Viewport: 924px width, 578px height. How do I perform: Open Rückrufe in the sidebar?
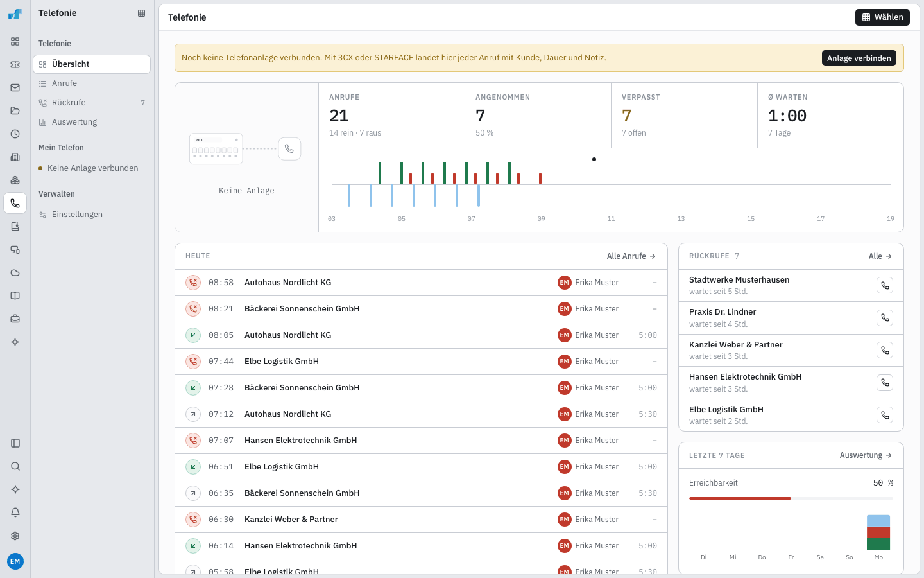coord(92,103)
